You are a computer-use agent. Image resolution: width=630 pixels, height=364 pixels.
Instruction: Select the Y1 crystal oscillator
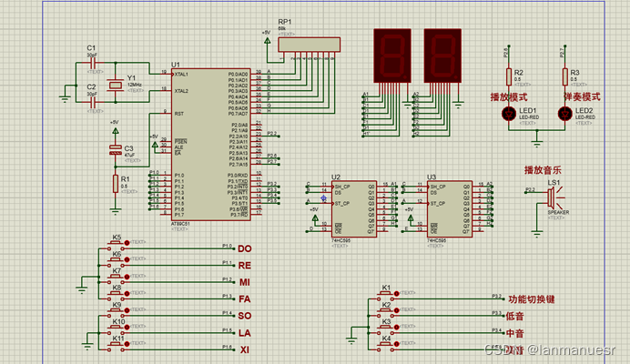coord(116,85)
